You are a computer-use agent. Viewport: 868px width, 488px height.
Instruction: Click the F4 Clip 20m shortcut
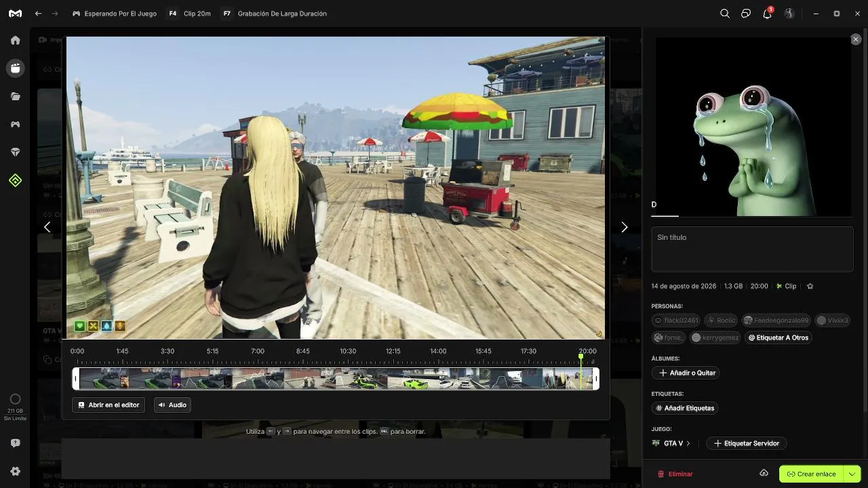point(189,14)
